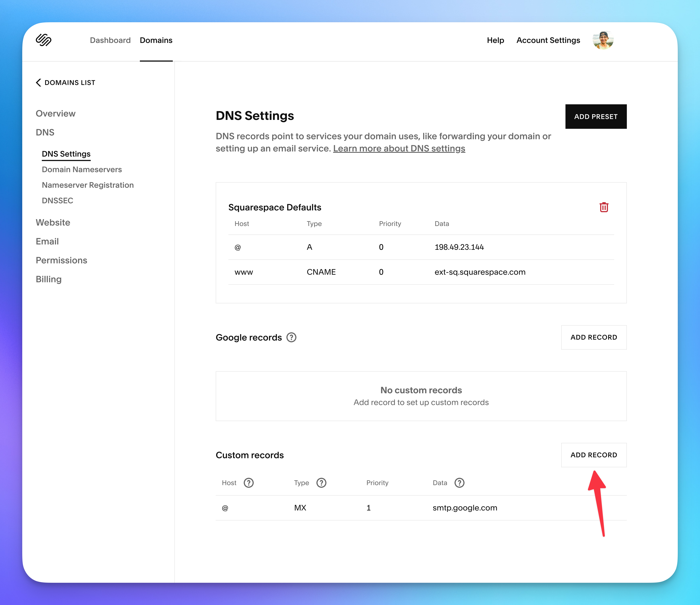The image size is (700, 605).
Task: Expand the Website sidebar section
Action: [53, 222]
